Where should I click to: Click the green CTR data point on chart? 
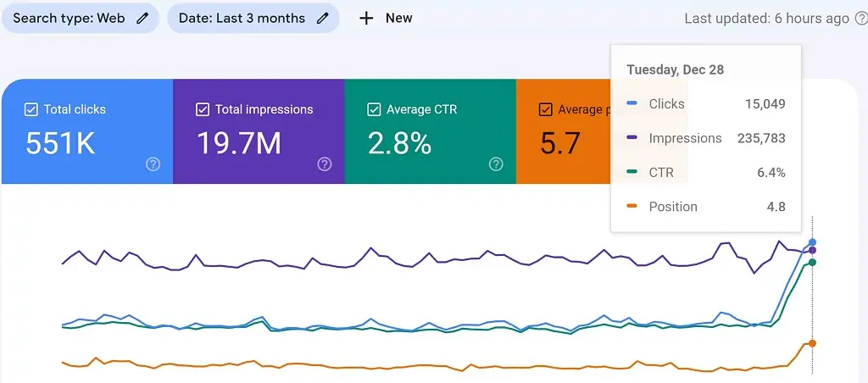812,263
